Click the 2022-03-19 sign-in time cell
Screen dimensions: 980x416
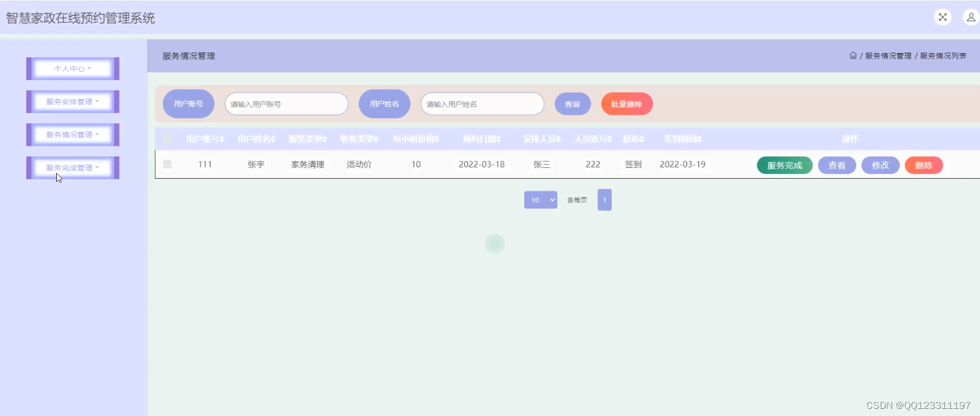pos(682,164)
